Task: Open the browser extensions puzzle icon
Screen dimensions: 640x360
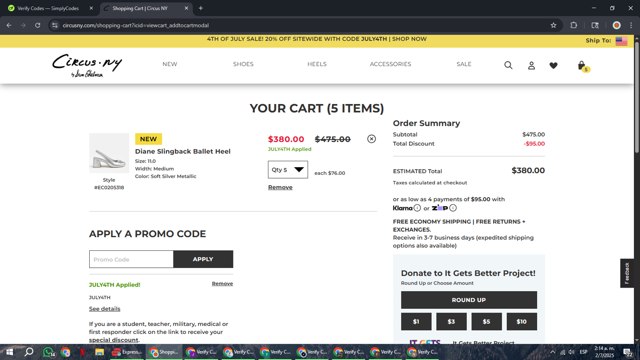Action: (x=573, y=25)
